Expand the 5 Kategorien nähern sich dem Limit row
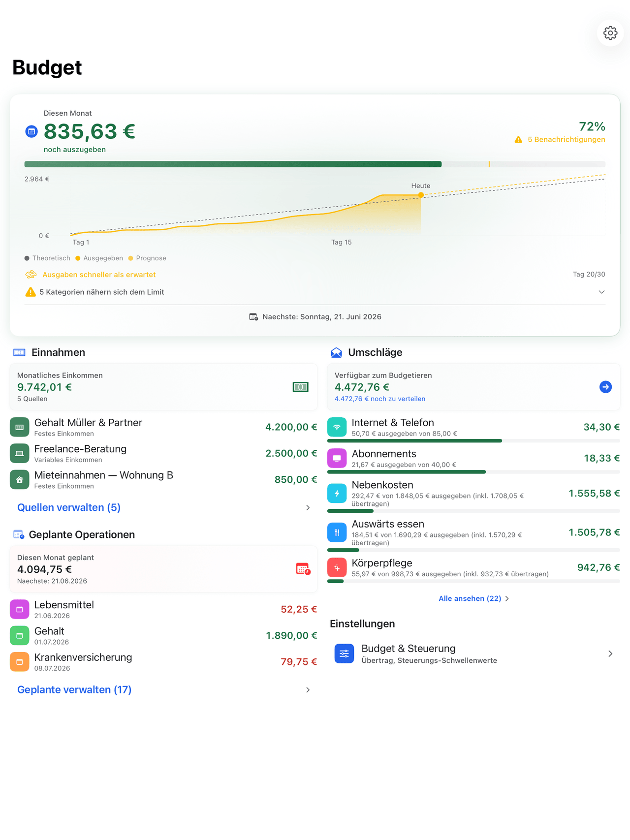Screen dimensions: 630x840 click(x=315, y=292)
